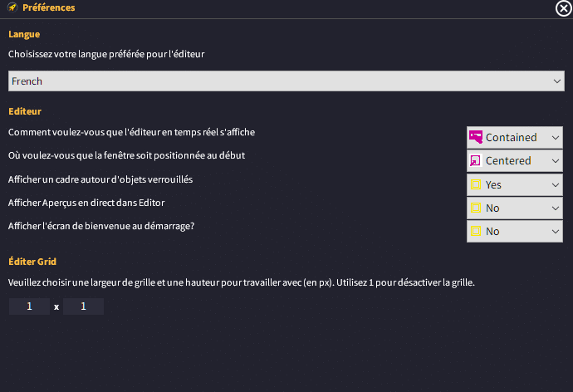This screenshot has width=573, height=392.
Task: Open the Centered window position dropdown
Action: pos(515,161)
